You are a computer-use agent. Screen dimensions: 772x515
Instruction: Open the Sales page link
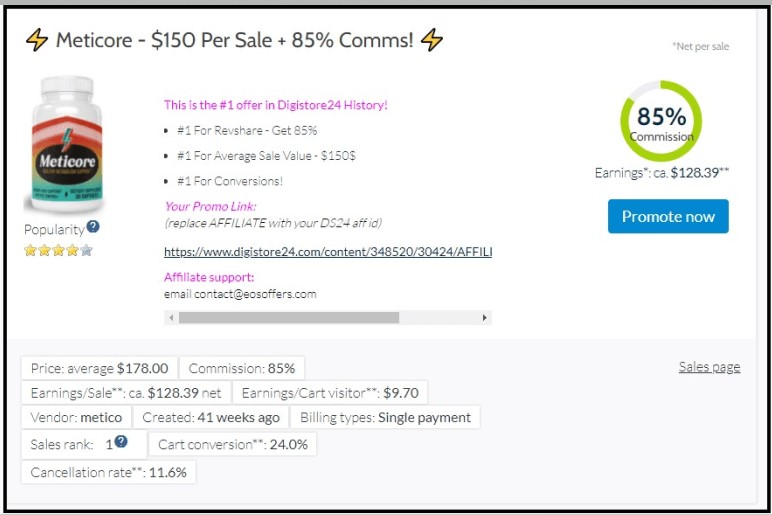click(x=709, y=367)
